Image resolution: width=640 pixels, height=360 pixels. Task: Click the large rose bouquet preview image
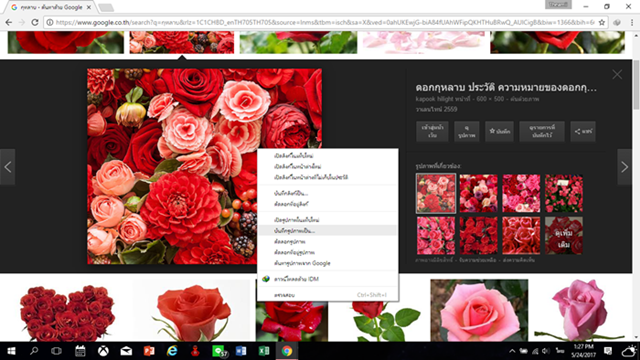(x=204, y=166)
